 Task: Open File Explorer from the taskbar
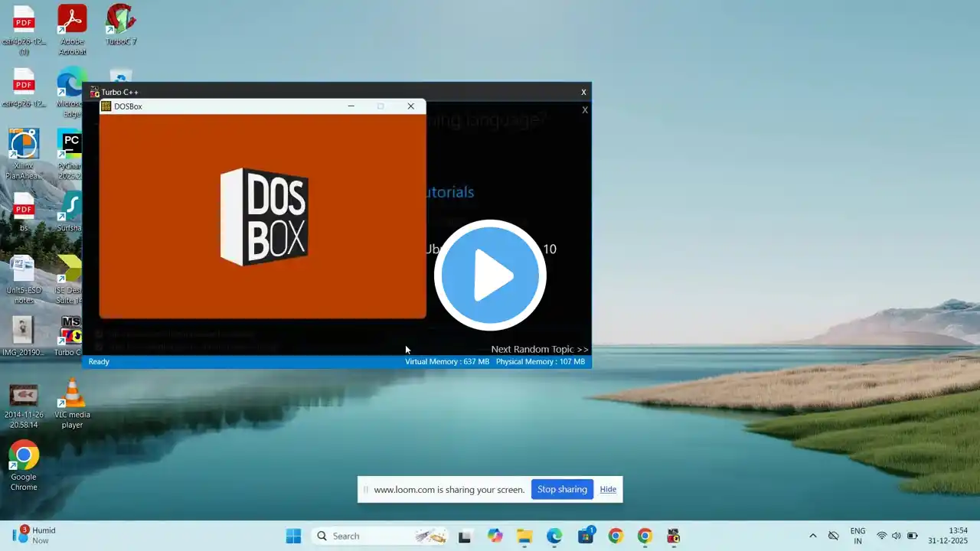[x=524, y=536]
